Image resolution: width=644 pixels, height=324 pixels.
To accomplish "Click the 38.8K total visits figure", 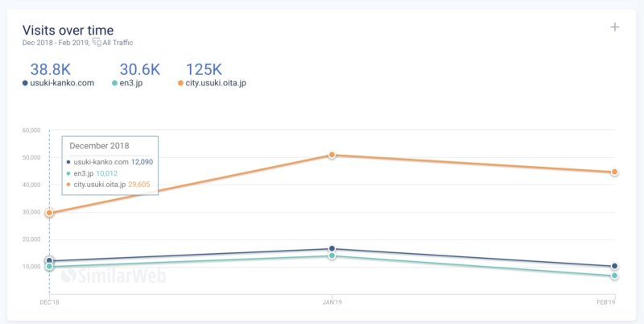I will coord(50,69).
